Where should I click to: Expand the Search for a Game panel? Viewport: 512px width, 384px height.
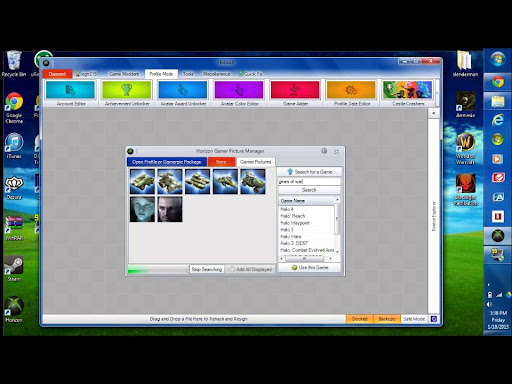pyautogui.click(x=309, y=172)
